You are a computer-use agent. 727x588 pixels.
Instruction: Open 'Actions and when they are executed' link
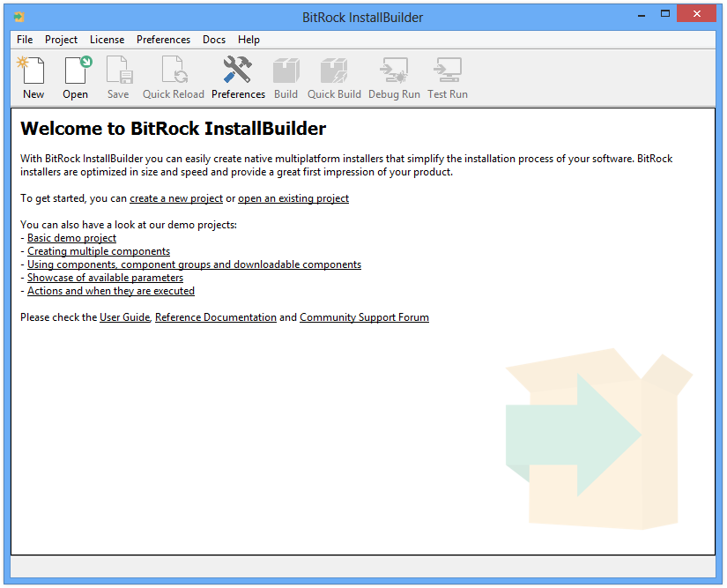(111, 291)
